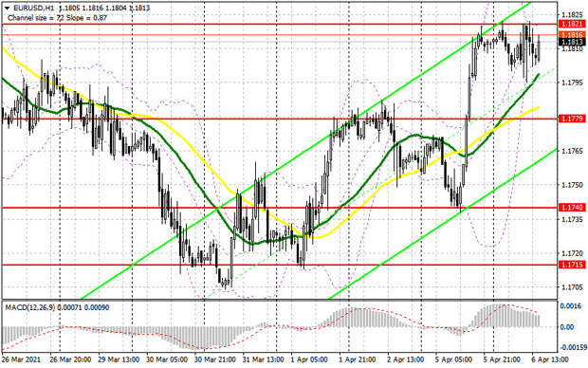The width and height of the screenshot is (588, 368).
Task: Click the '29 Mar 13:00' time axis label
Action: click(x=119, y=359)
